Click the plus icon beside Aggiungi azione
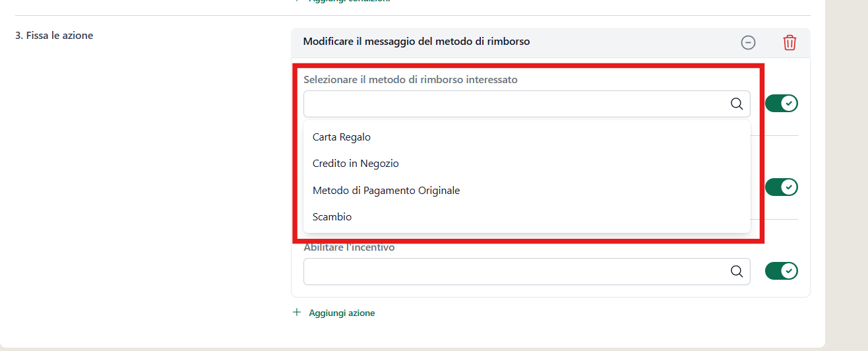 click(297, 313)
